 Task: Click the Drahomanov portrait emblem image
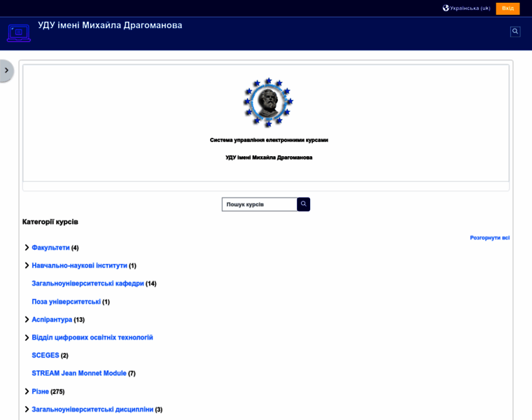tap(268, 102)
